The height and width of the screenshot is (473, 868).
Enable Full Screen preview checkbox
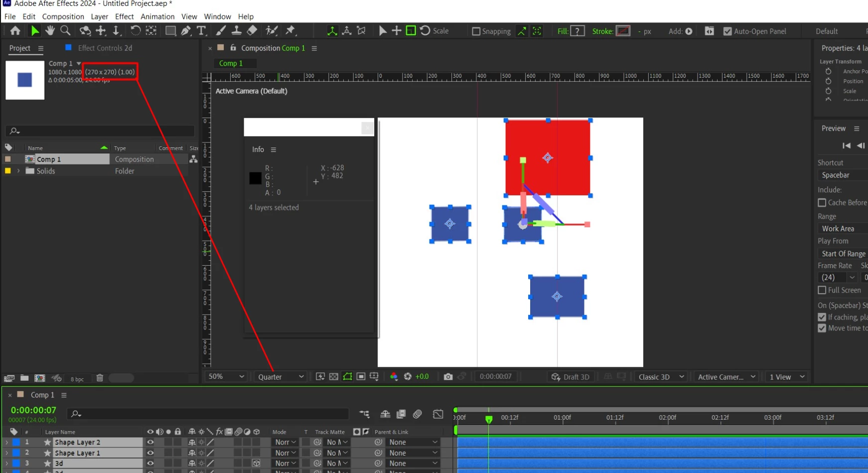click(x=822, y=290)
